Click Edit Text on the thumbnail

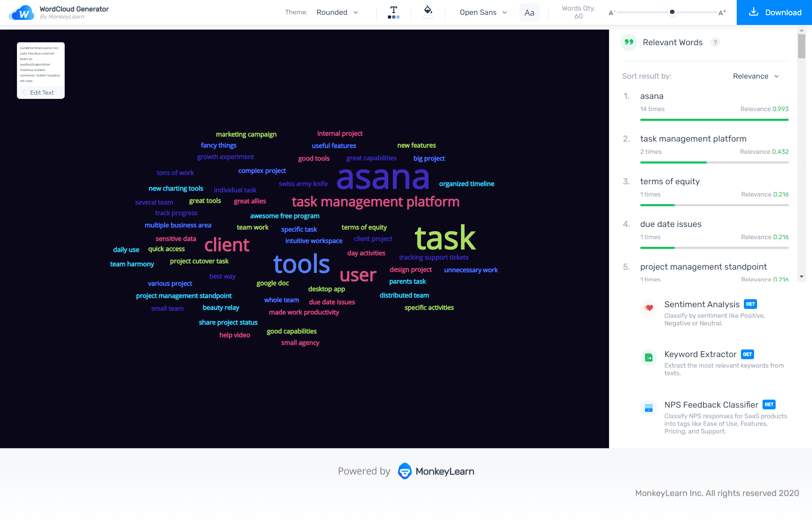[x=41, y=93]
